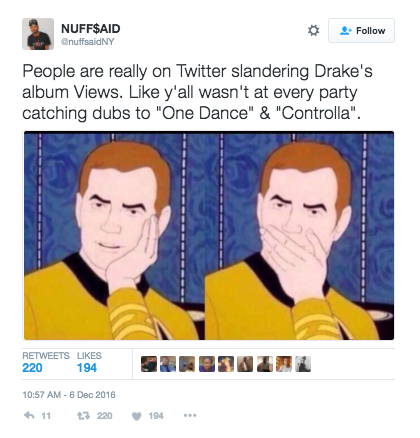Follow the NUFF$AID account
The image size is (420, 438).
click(361, 30)
